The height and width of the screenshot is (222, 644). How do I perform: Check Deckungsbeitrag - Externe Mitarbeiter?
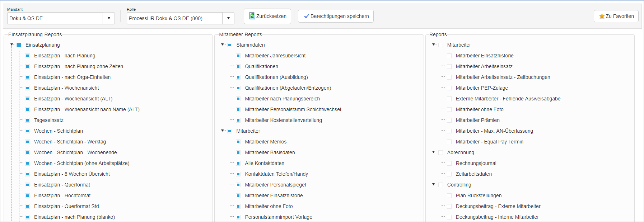pos(449,206)
